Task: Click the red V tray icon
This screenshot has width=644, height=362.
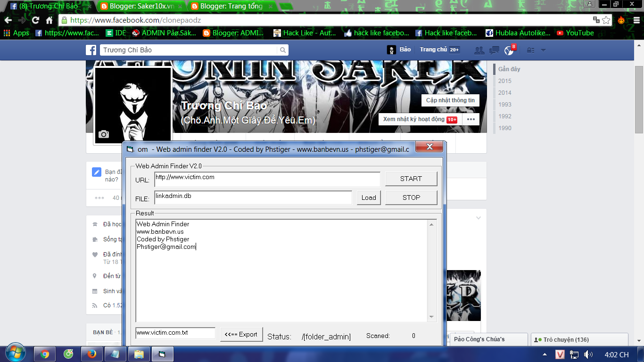Action: [x=560, y=354]
